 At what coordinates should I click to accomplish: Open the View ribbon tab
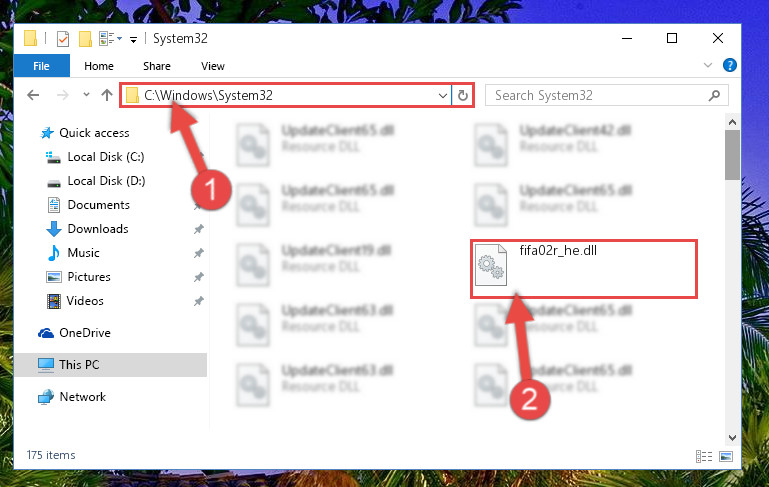(x=213, y=66)
